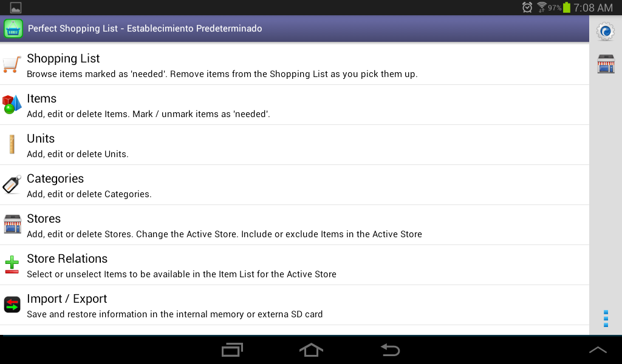The width and height of the screenshot is (622, 364).
Task: Expand the bottom-right up chevron
Action: pos(598,350)
